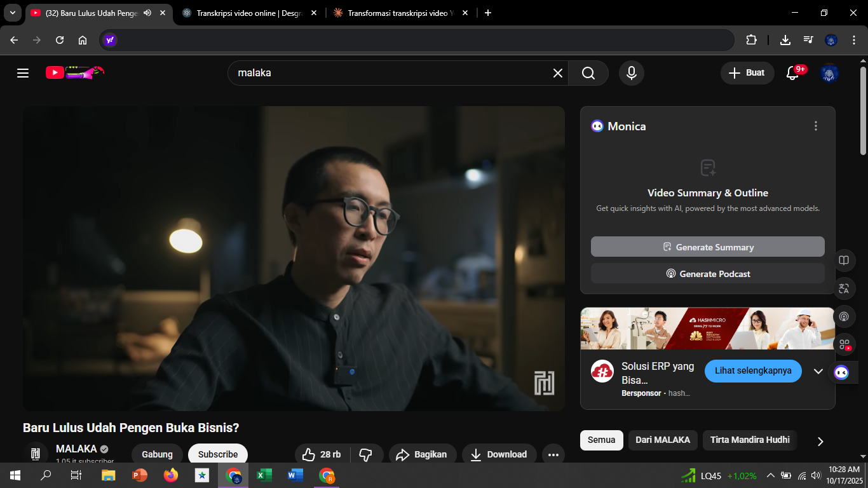Open the YouTube account avatar menu
This screenshot has height=488, width=868.
pyautogui.click(x=829, y=73)
